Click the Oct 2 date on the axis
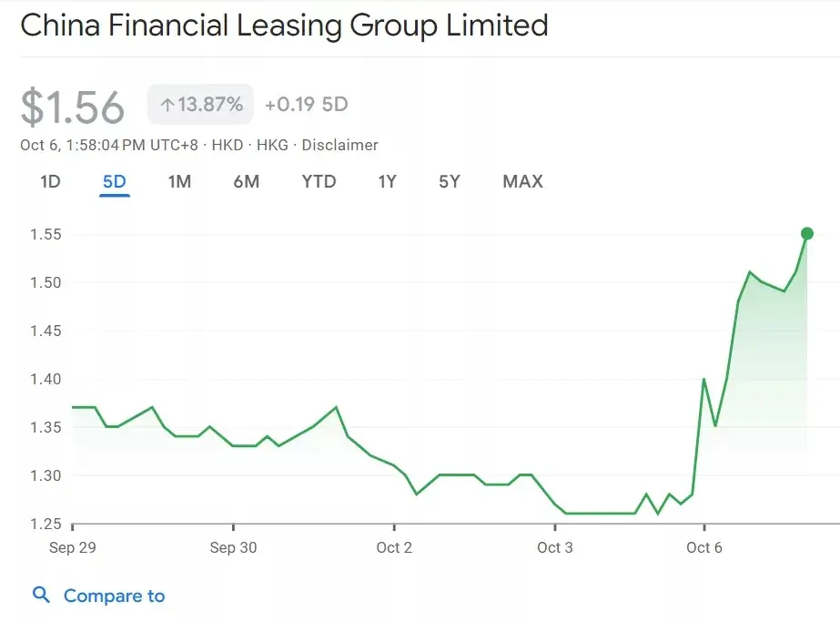 coord(394,547)
